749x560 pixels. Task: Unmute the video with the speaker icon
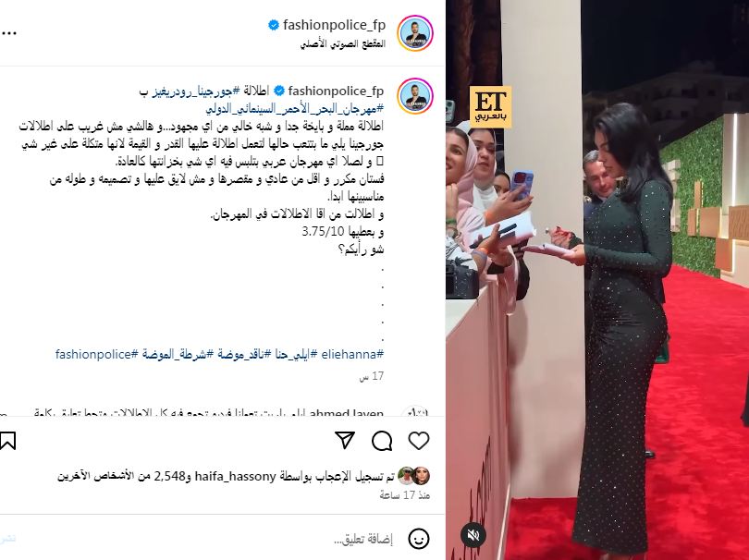point(473,535)
